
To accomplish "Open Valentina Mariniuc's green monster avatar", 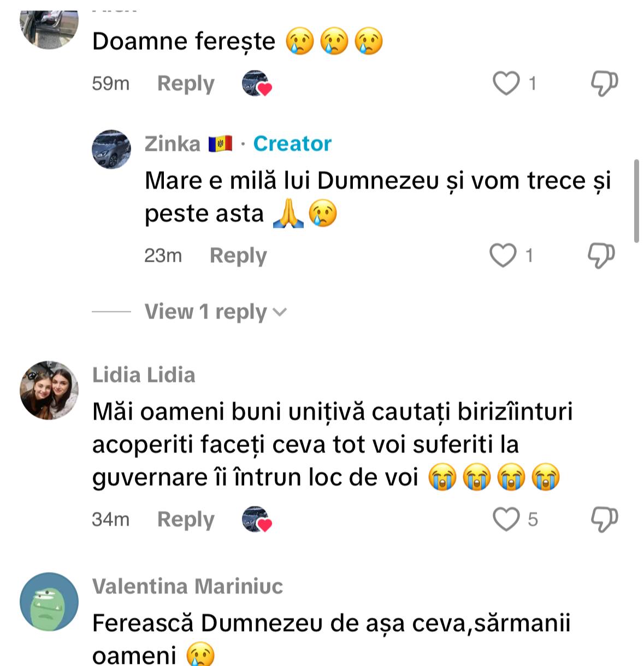I will tap(49, 602).
